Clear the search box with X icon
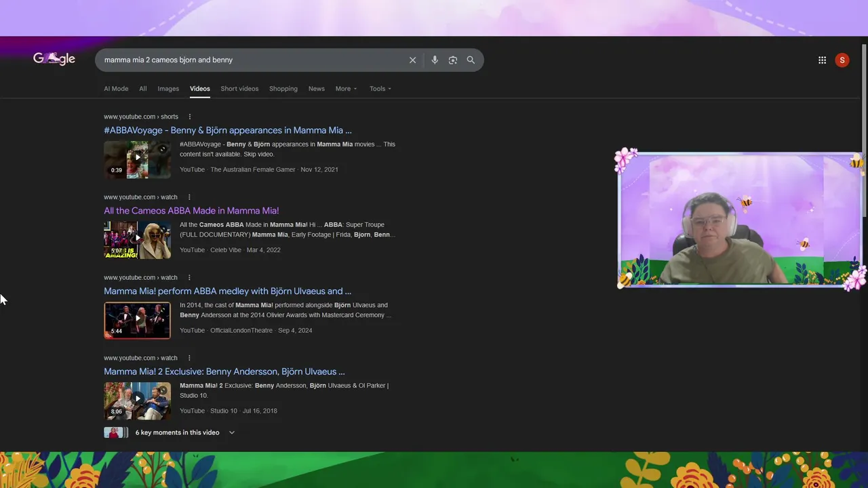Screen dimensions: 868x488 click(412, 60)
